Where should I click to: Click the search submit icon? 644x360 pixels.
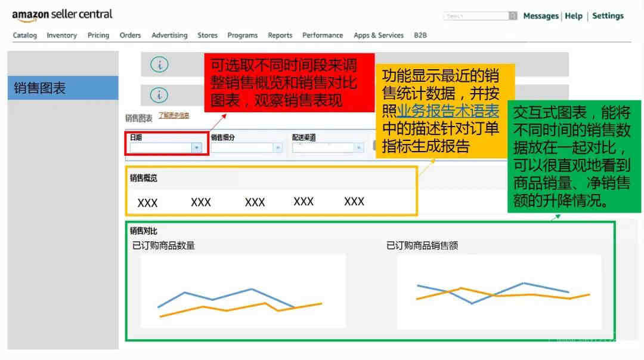click(513, 16)
